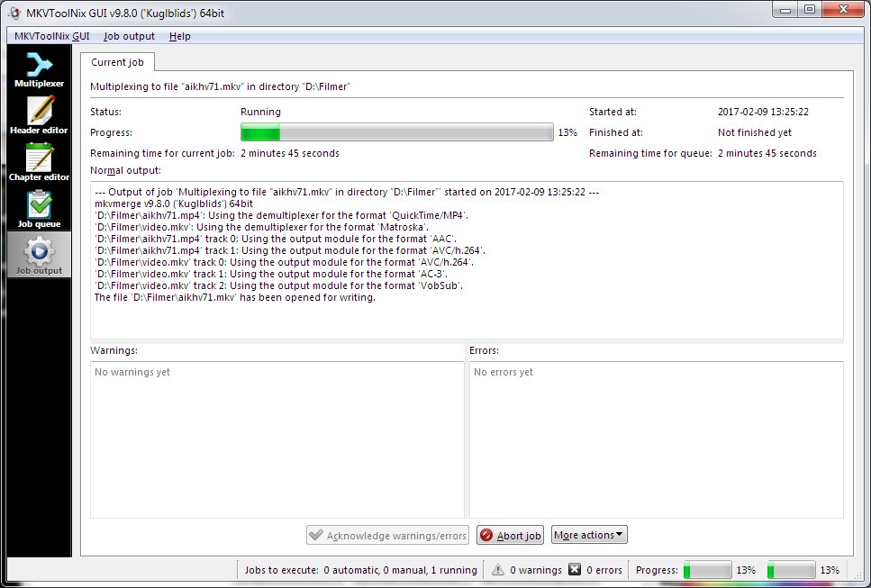This screenshot has width=871, height=588.
Task: Click the 'Multiplexing to file' job title text
Action: point(221,86)
